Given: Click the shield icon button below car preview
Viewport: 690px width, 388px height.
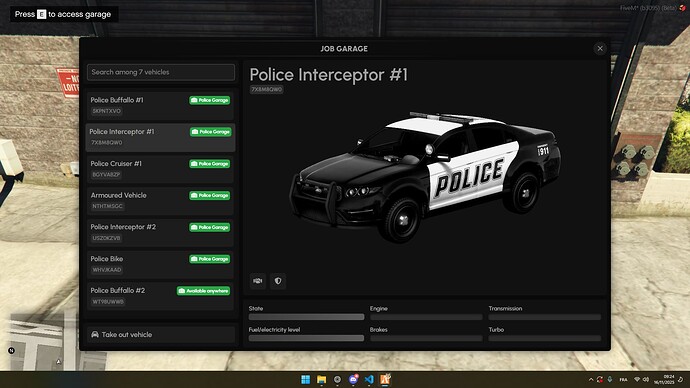Looking at the screenshot, I should click(x=278, y=281).
